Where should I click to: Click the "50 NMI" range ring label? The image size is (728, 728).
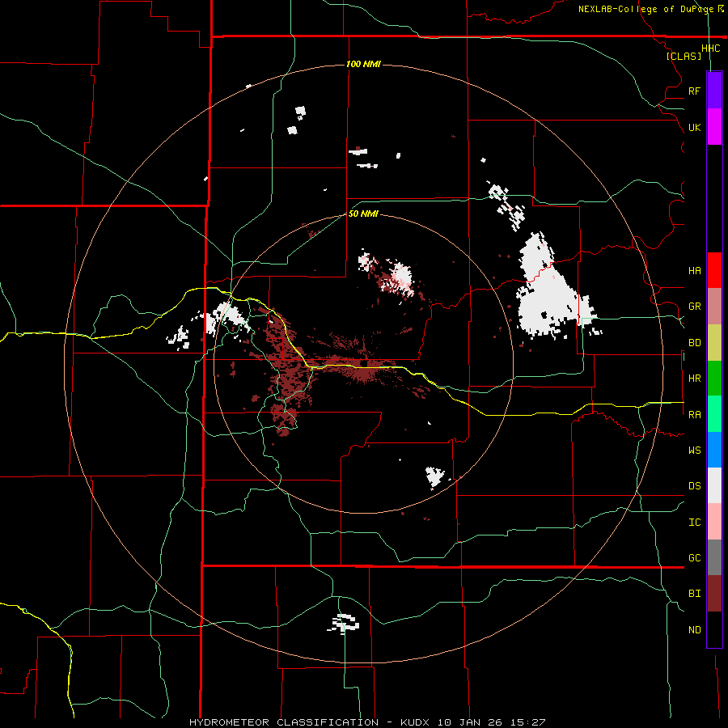coord(363,214)
